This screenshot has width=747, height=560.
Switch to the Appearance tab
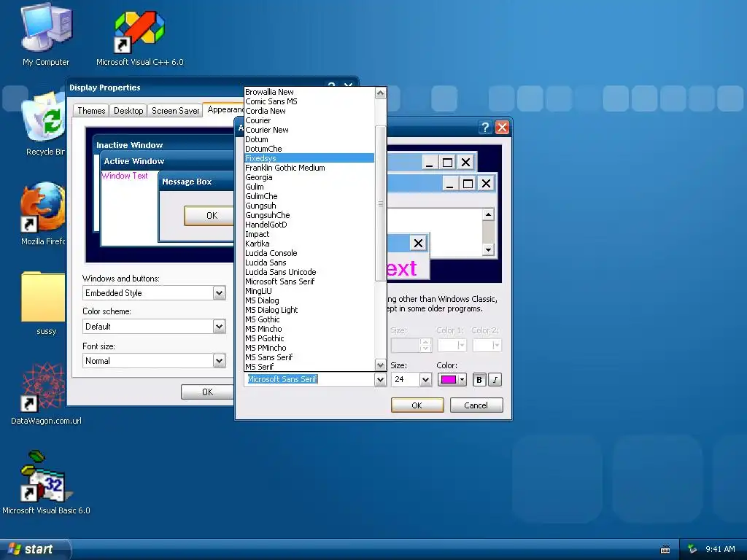click(x=224, y=109)
